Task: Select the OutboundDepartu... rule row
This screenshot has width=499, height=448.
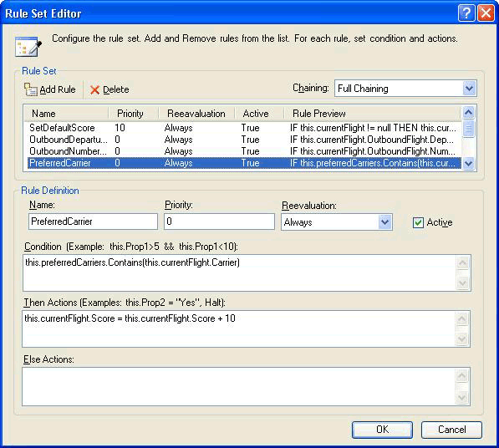Action: (x=244, y=140)
